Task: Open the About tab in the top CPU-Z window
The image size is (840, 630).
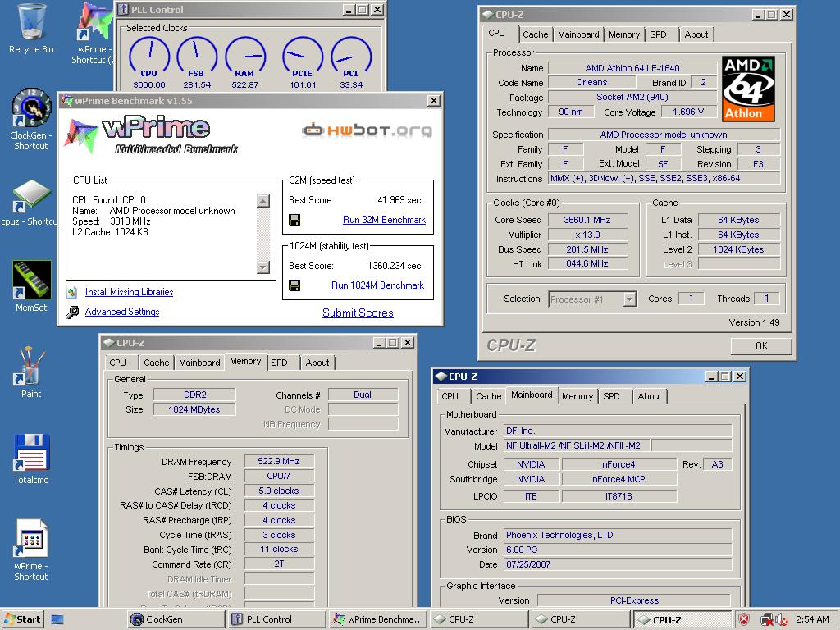Action: (x=696, y=34)
